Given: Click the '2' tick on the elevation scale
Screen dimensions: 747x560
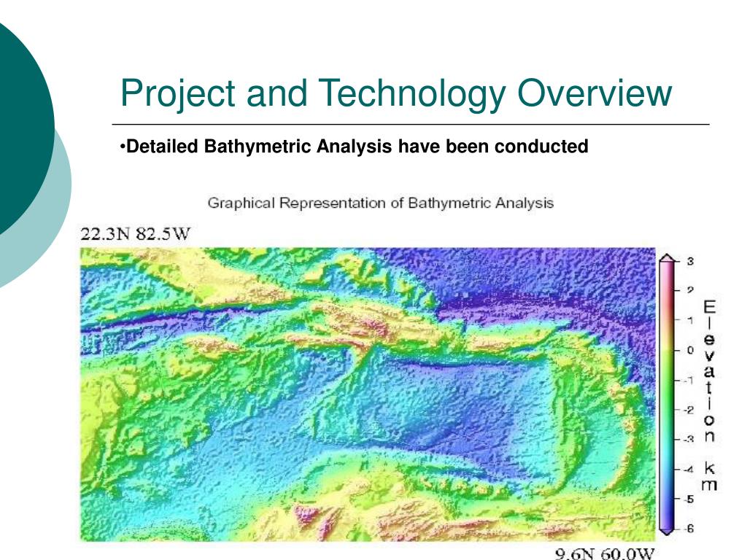Looking at the screenshot, I should tap(690, 290).
